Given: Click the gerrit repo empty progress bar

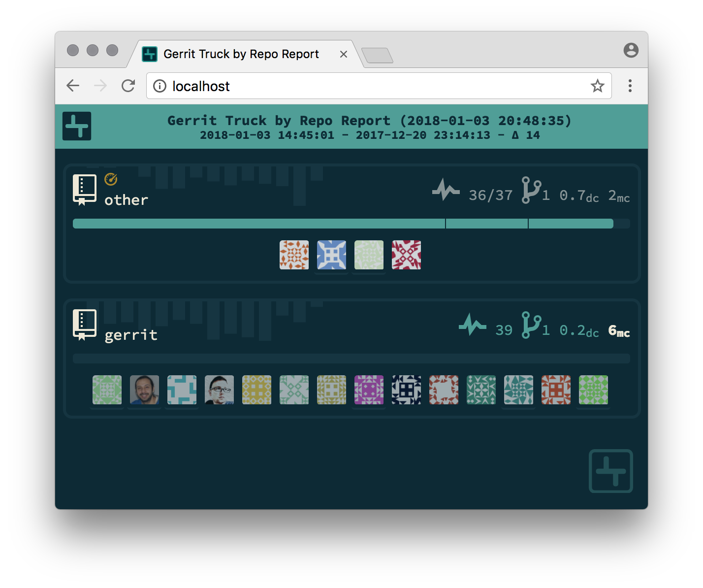Looking at the screenshot, I should coord(351,359).
